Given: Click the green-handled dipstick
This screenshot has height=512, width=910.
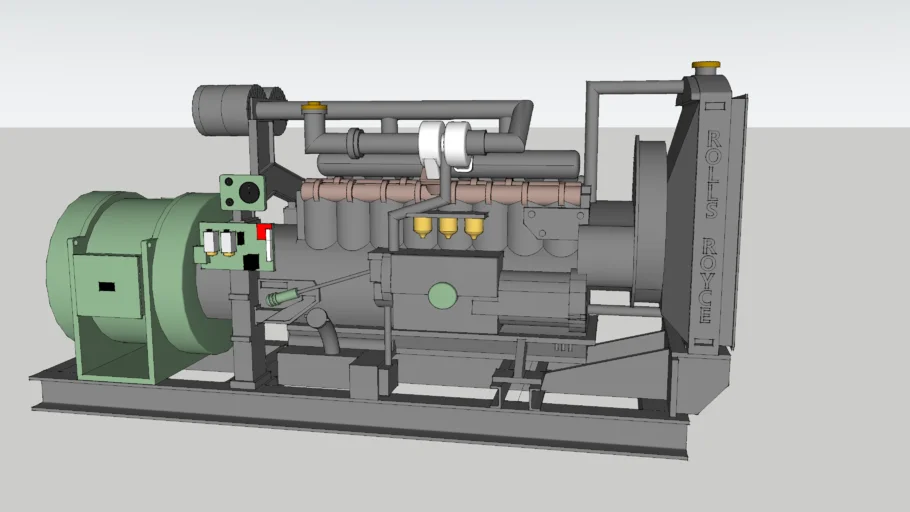Looking at the screenshot, I should click(281, 297).
